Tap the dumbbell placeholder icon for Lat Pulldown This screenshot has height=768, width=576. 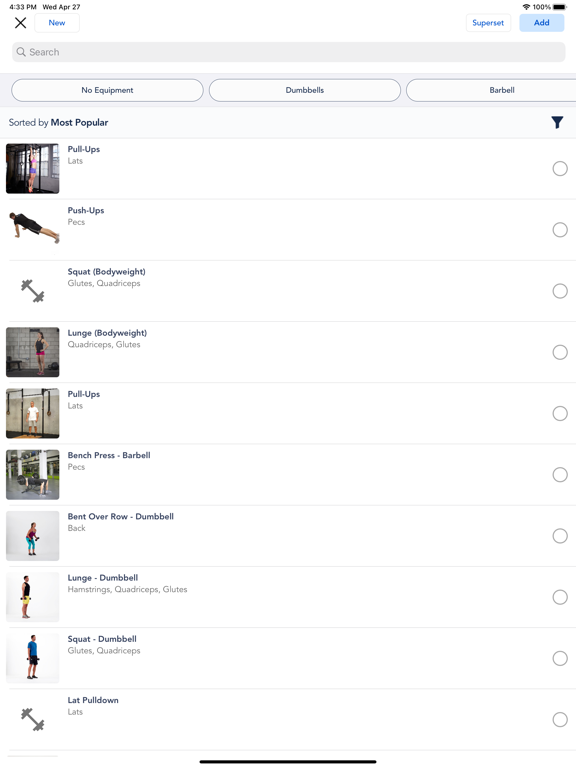(32, 720)
